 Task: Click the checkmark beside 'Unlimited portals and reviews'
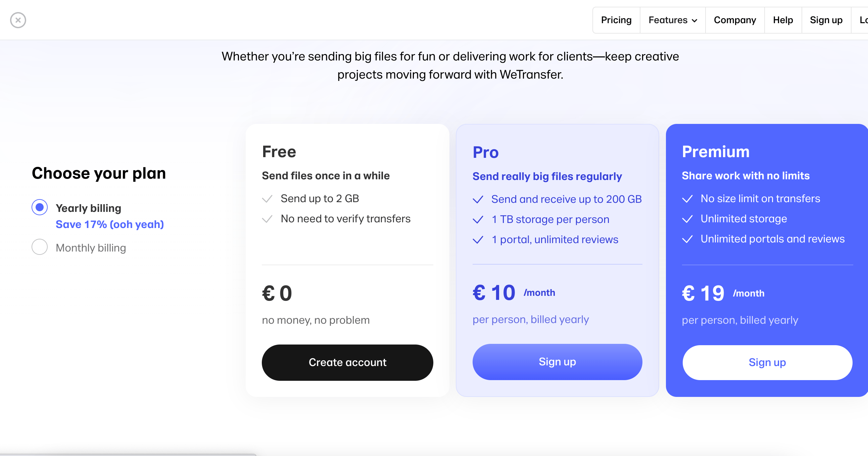pyautogui.click(x=688, y=239)
